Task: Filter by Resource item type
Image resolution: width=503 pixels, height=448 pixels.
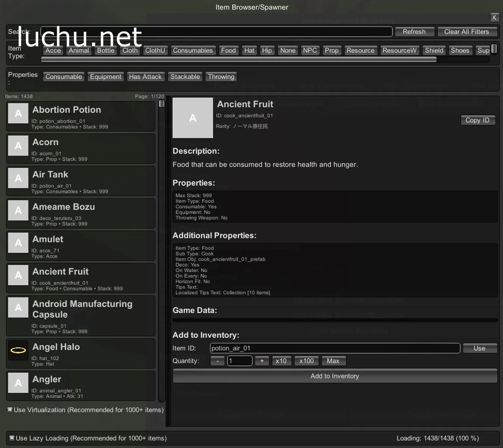Action: point(360,50)
